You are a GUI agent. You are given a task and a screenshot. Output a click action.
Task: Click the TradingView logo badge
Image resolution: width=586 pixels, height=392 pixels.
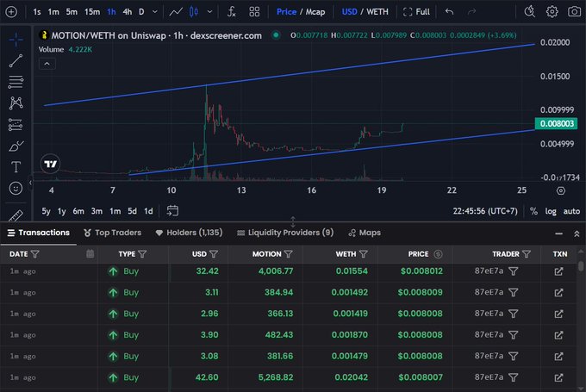[51, 164]
